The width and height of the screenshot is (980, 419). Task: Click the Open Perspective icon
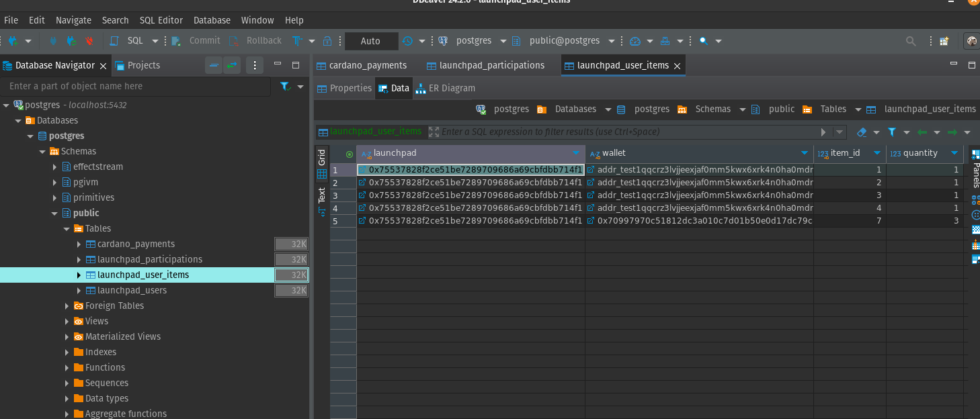click(944, 41)
